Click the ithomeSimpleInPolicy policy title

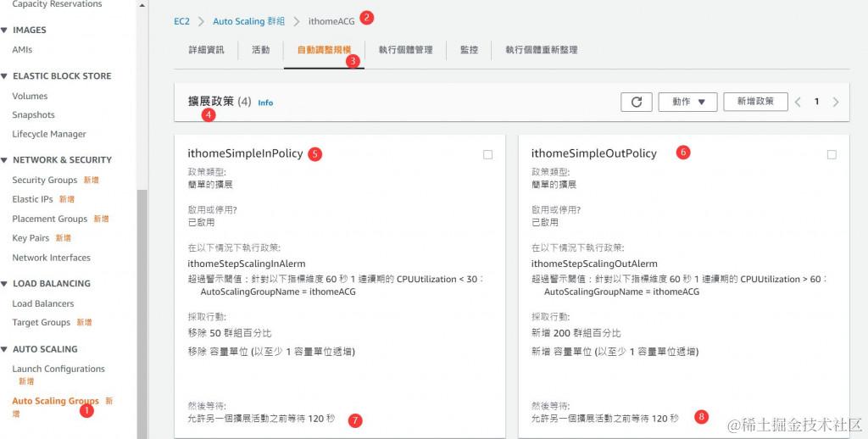(x=245, y=153)
